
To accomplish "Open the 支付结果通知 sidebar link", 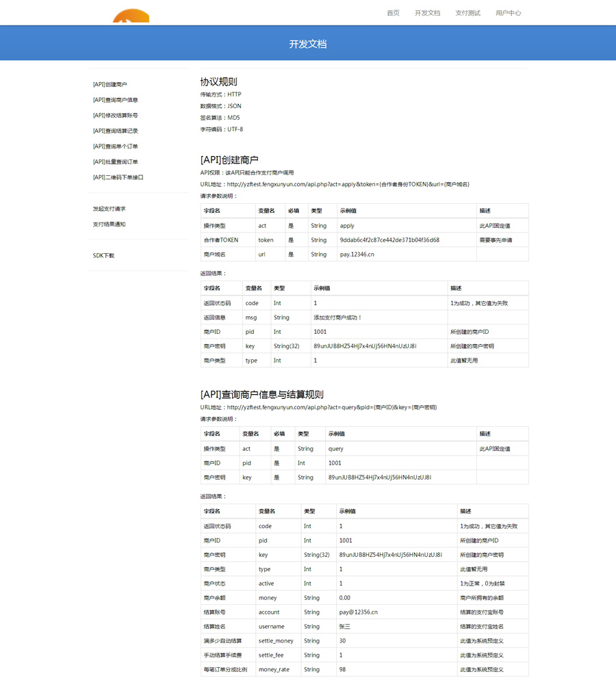I will coord(110,224).
